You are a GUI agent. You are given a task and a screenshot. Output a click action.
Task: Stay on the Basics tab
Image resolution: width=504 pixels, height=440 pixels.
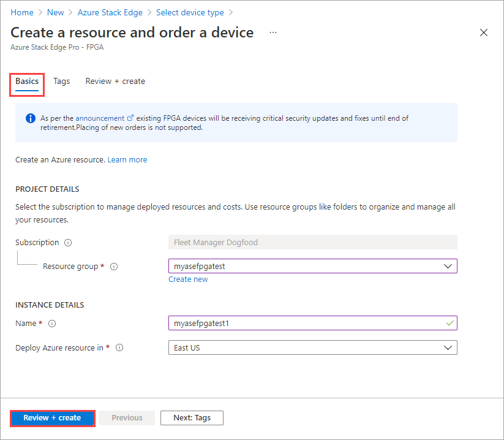[x=26, y=81]
